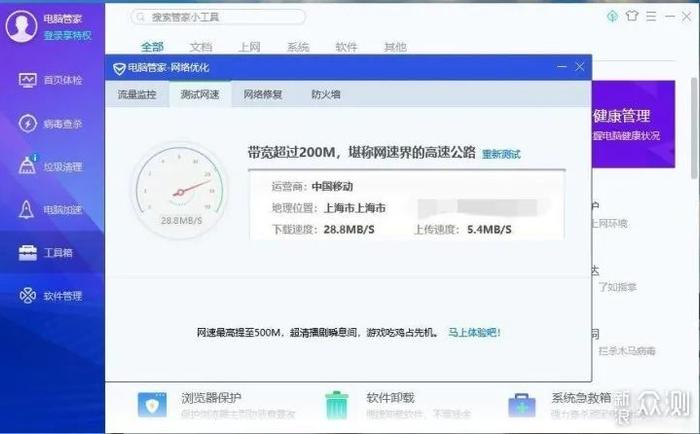Open the skin (shirt) icon

pos(632,16)
